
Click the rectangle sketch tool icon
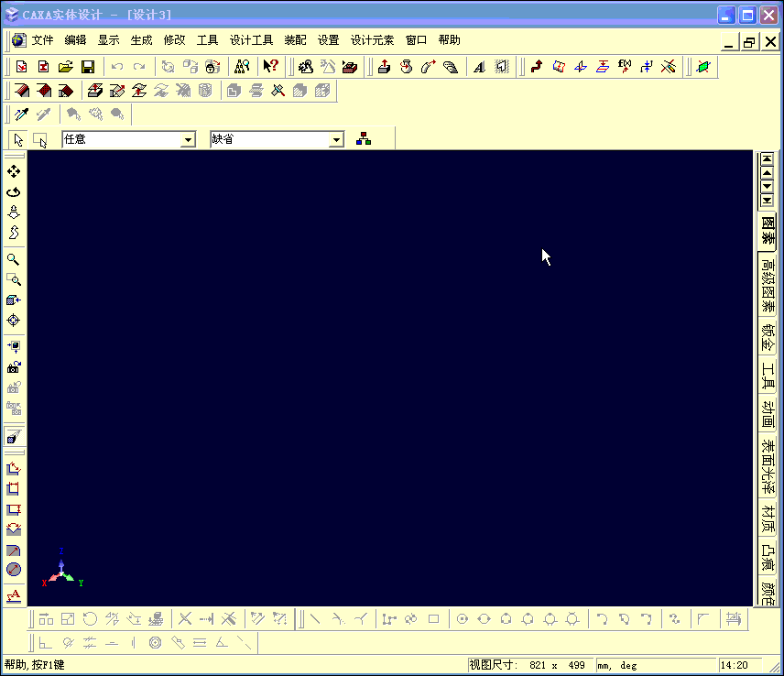[433, 619]
